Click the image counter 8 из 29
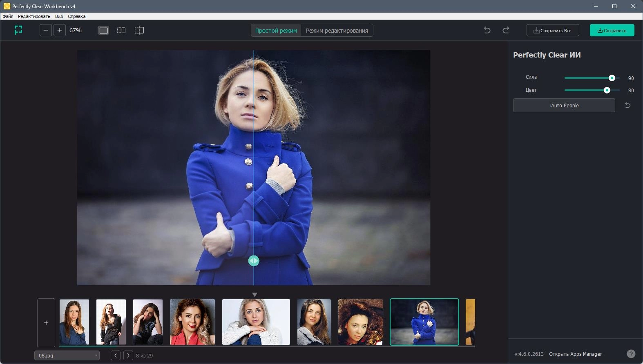Viewport: 643px width, 364px height. [144, 356]
